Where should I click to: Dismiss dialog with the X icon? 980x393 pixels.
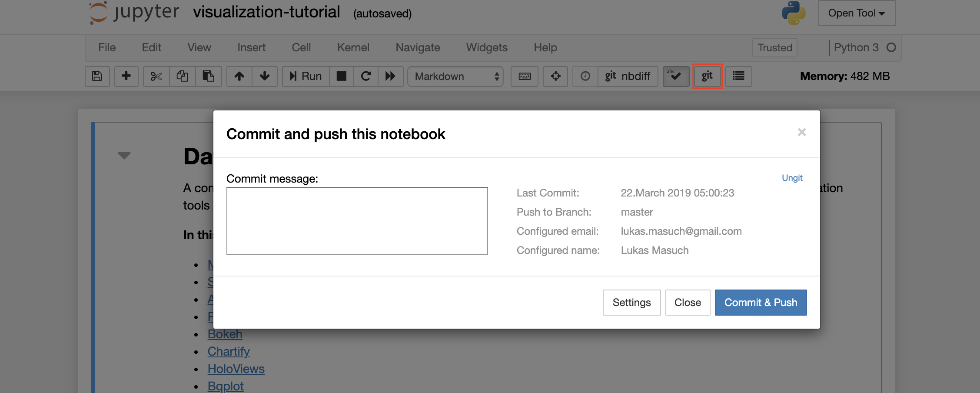pos(802,132)
